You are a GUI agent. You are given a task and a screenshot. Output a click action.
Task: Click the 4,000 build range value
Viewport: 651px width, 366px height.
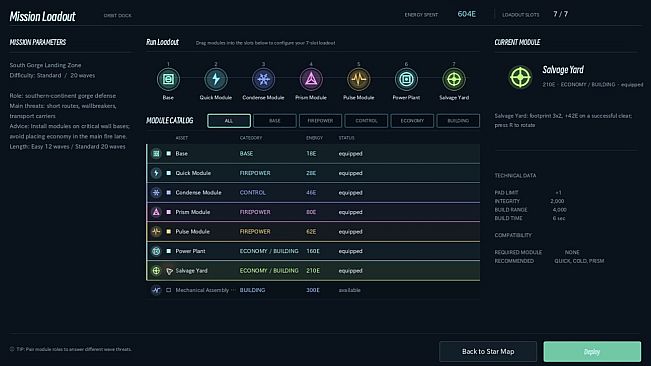pos(559,210)
